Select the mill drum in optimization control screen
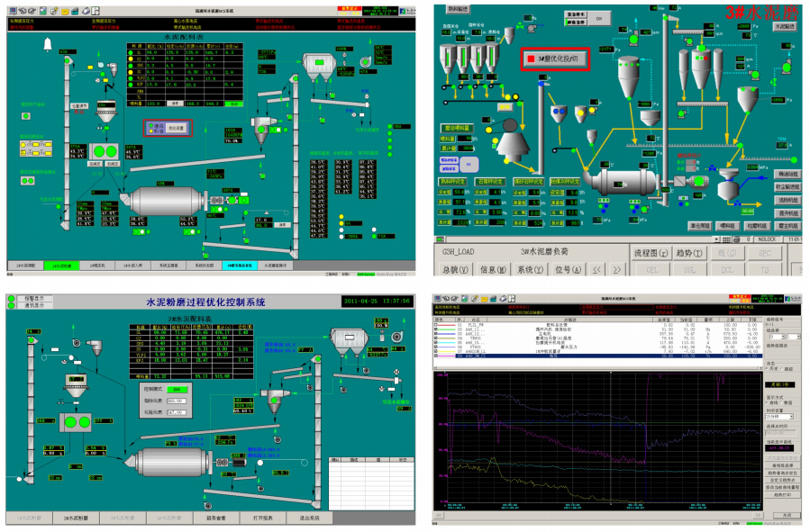Viewport: 810px width, 532px height. 169,463
